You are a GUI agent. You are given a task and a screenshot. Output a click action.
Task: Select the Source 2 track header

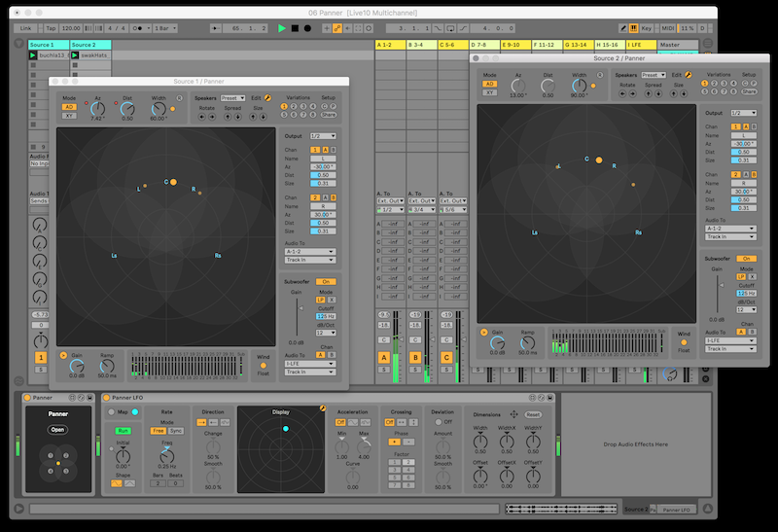[x=90, y=45]
